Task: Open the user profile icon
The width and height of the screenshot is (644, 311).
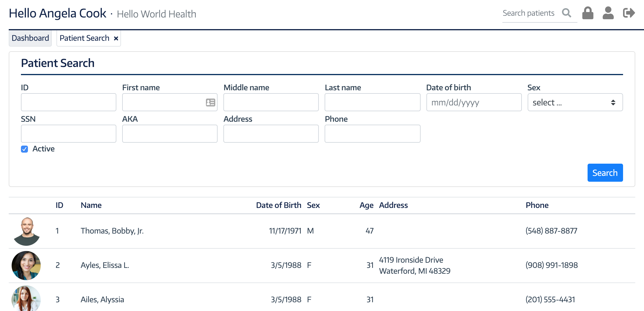Action: (x=608, y=13)
